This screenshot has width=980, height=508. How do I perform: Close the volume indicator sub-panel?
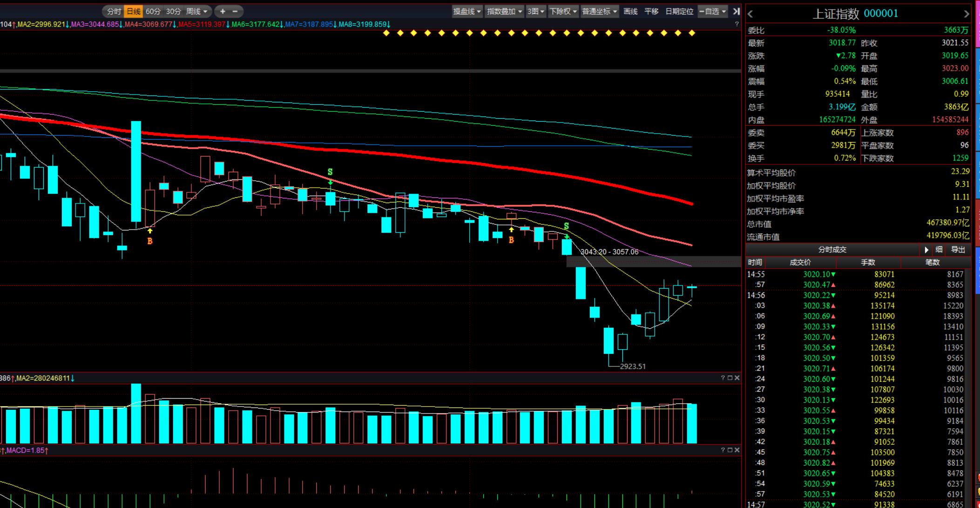pyautogui.click(x=737, y=378)
